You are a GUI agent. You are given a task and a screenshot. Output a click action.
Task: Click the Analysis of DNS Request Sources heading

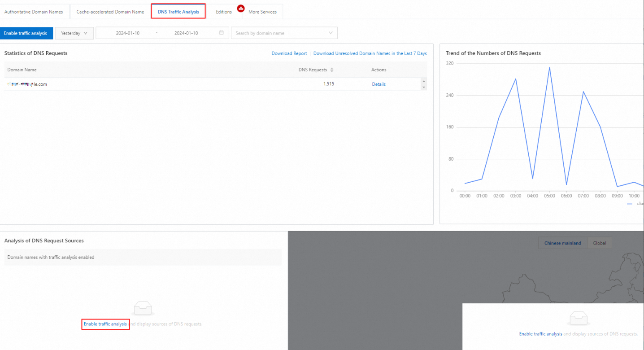click(x=44, y=241)
